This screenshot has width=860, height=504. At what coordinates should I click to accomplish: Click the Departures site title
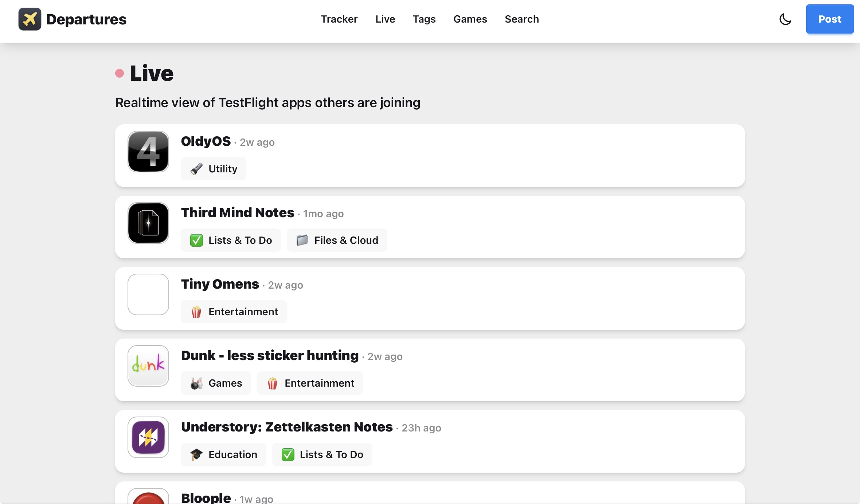coord(86,19)
